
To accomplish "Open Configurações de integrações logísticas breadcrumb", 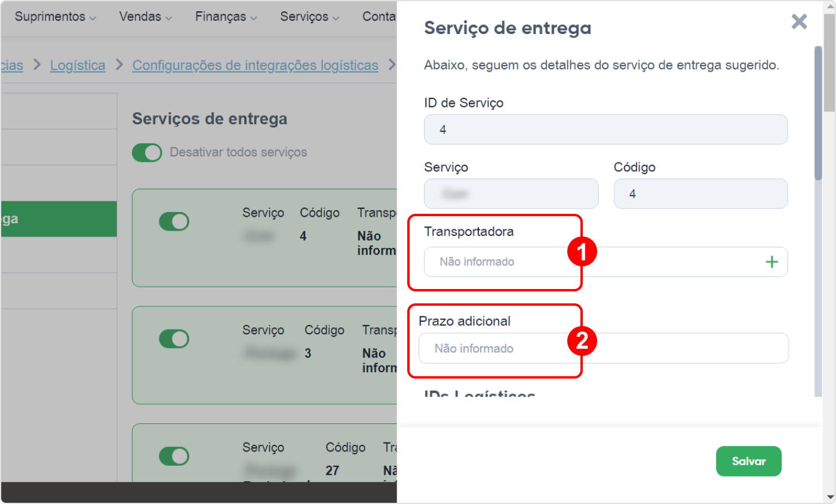I will coord(255,65).
